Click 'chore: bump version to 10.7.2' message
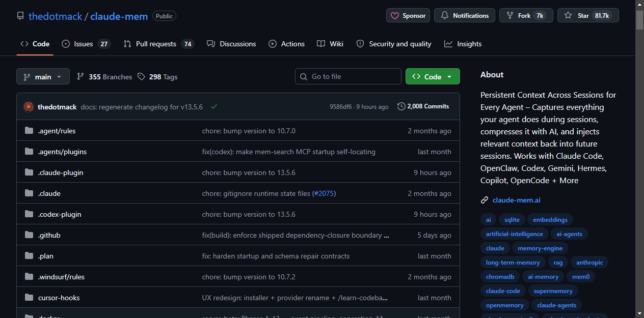Viewport: 644px width, 318px height. point(249,277)
